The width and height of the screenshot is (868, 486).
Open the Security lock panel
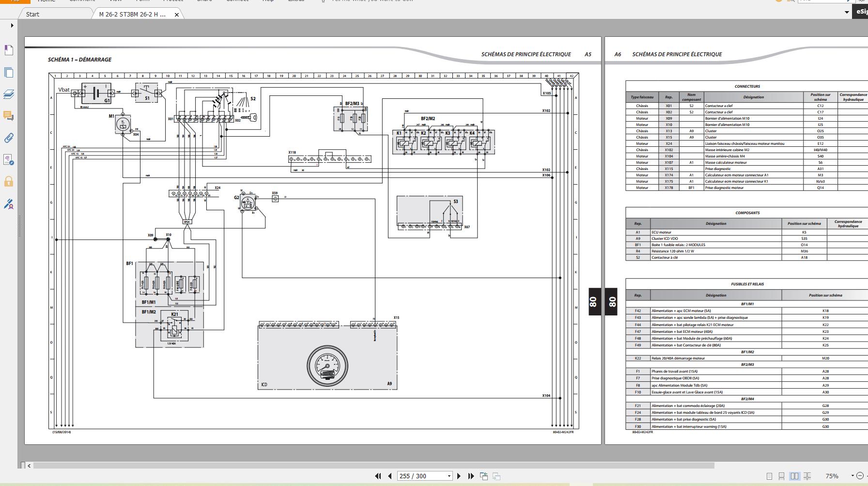[8, 182]
